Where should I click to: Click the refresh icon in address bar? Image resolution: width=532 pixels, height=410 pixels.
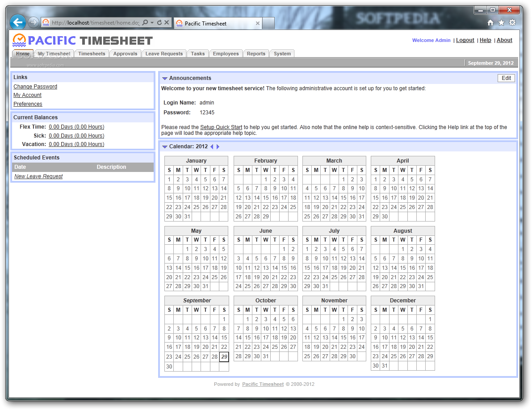pyautogui.click(x=159, y=23)
